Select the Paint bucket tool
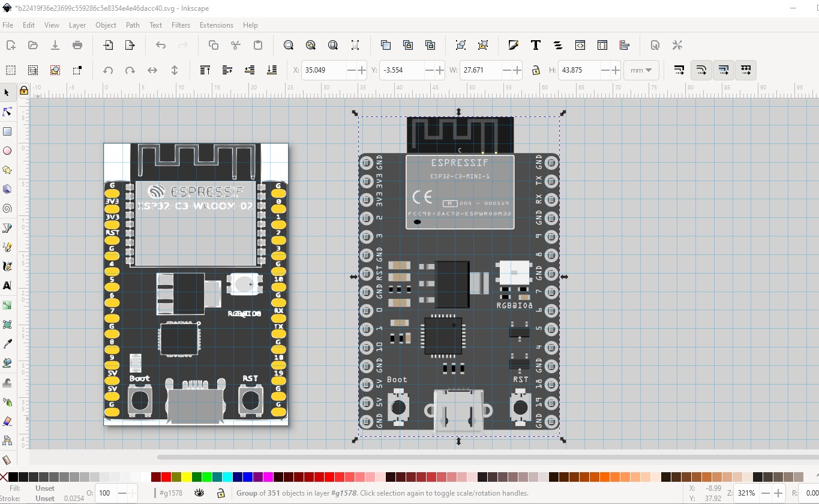Image resolution: width=819 pixels, height=504 pixels. (7, 363)
